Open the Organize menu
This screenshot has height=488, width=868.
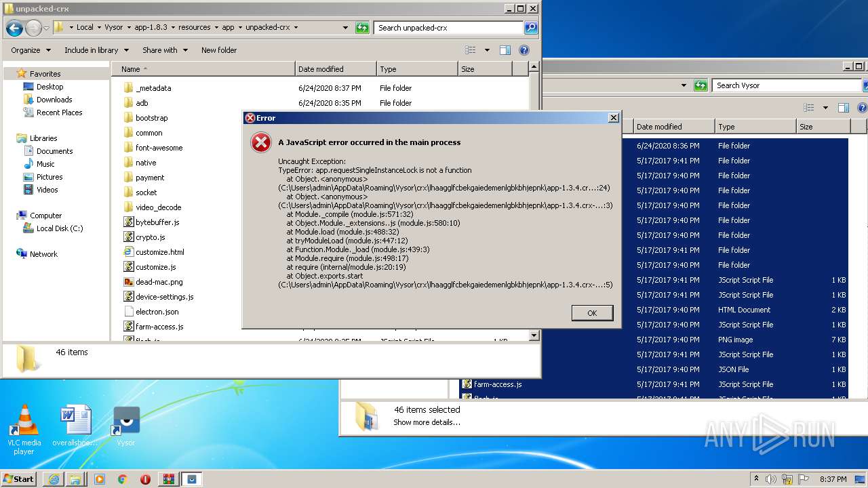pyautogui.click(x=31, y=50)
